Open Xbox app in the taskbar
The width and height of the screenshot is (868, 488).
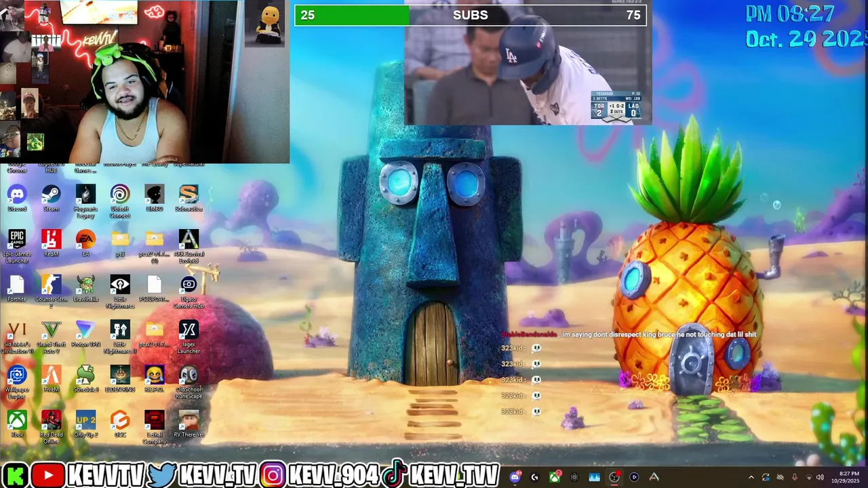pos(555,477)
